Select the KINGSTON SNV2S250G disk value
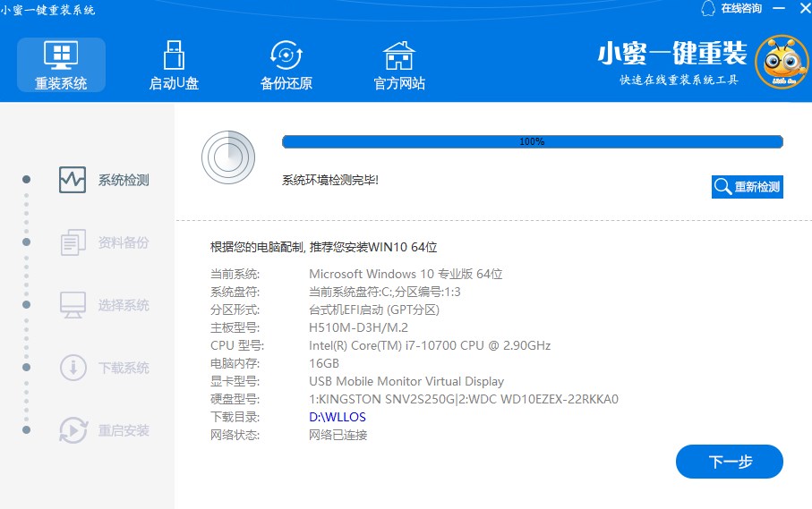Screen dimensions: 812x509 coord(464,399)
